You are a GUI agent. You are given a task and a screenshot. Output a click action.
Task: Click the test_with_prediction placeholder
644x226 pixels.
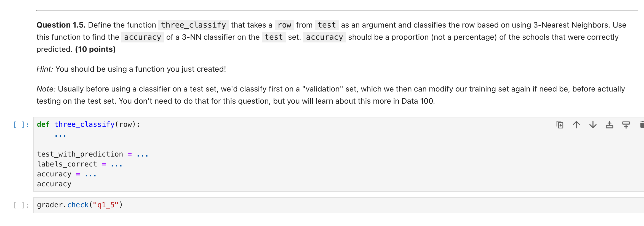click(80, 154)
